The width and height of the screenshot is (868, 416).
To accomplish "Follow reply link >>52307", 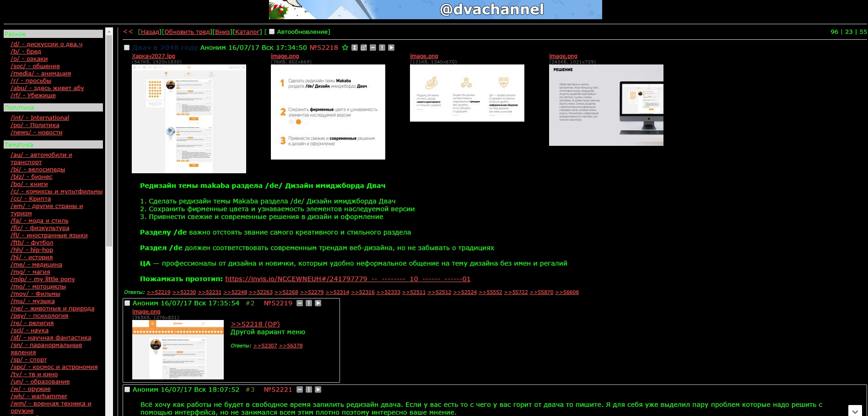I will (265, 346).
